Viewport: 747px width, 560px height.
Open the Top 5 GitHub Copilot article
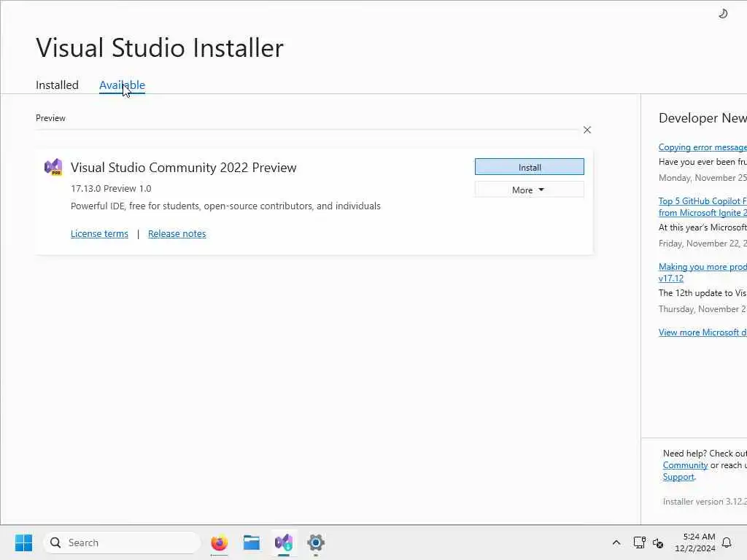tap(703, 206)
